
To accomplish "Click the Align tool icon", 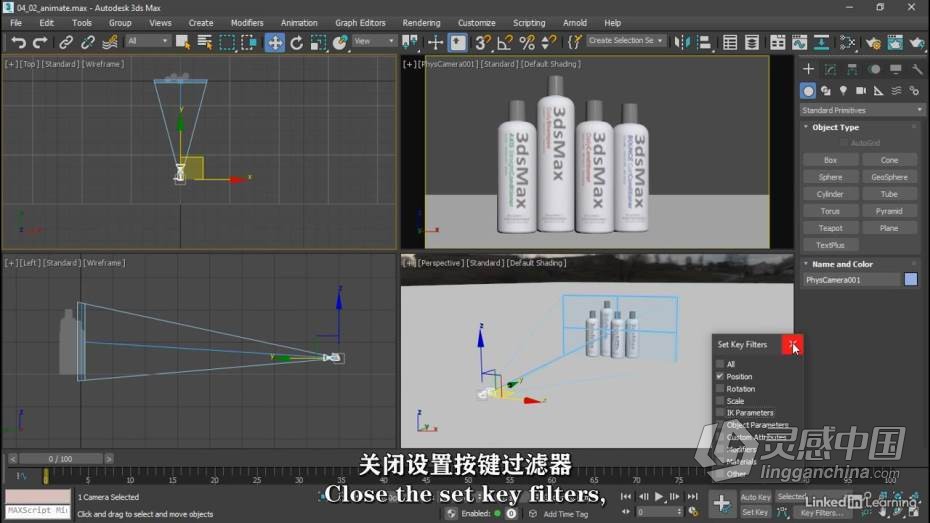I will pos(705,42).
